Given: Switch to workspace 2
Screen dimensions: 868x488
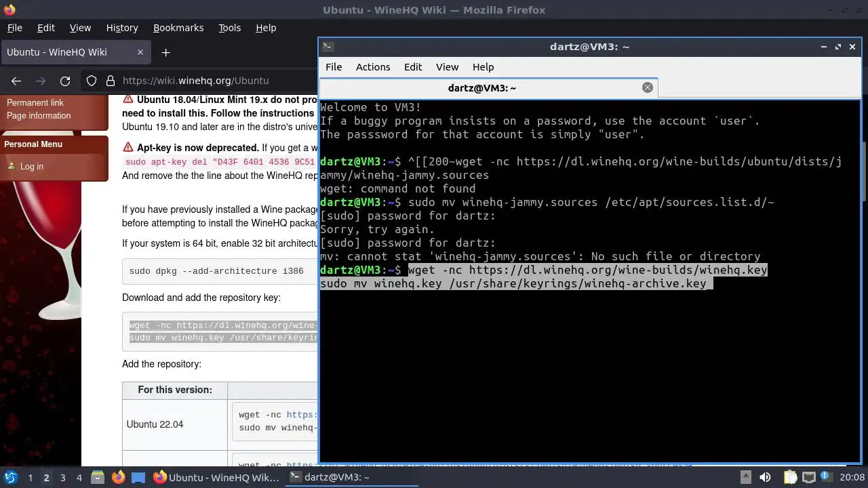Looking at the screenshot, I should 47,477.
